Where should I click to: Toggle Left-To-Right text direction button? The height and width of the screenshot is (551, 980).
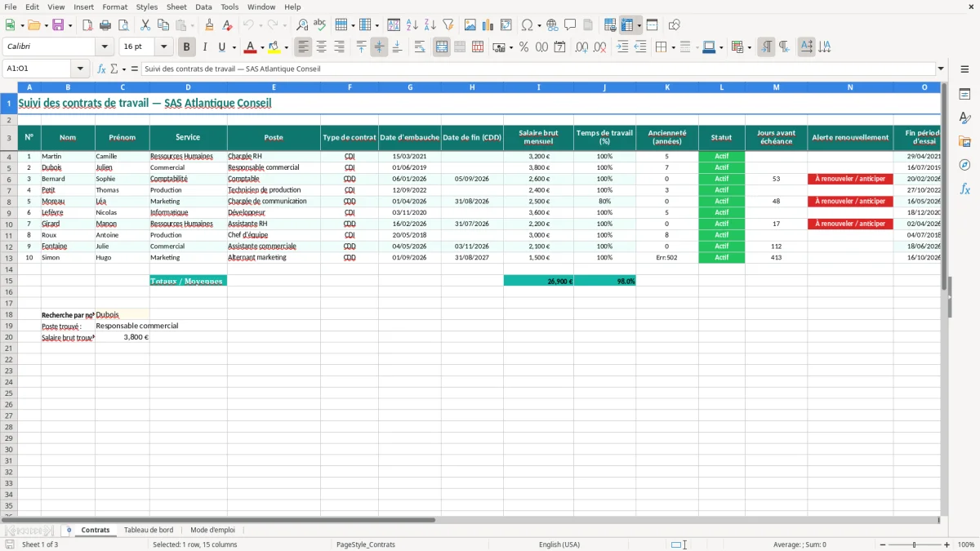[766, 47]
